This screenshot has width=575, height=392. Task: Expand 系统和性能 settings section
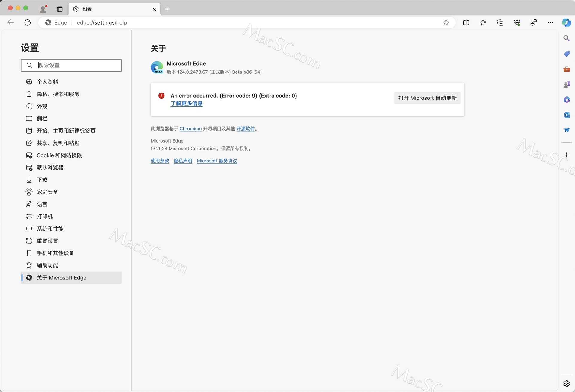click(x=50, y=228)
